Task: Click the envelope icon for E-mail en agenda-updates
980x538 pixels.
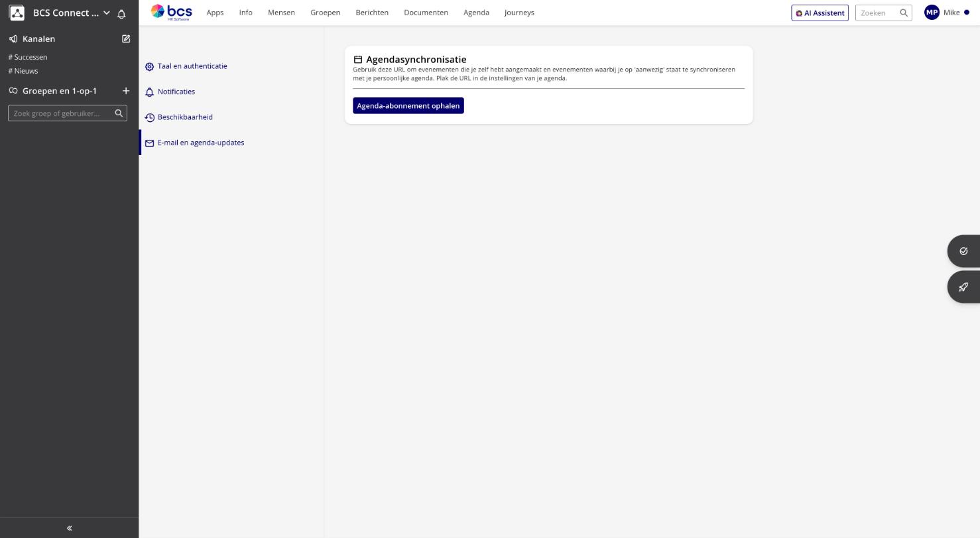Action: 150,143
